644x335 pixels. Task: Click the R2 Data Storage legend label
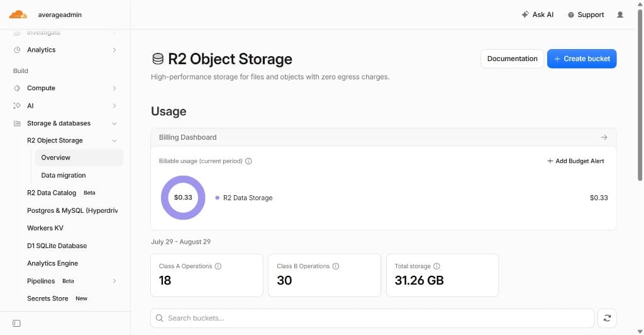[x=248, y=198]
